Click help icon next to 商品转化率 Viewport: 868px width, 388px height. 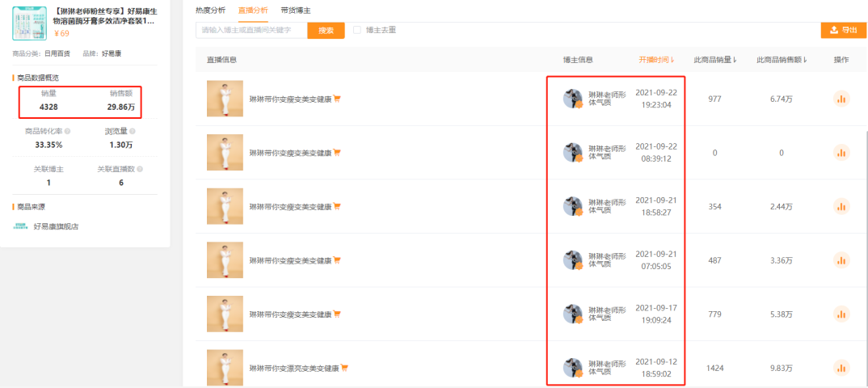click(67, 132)
